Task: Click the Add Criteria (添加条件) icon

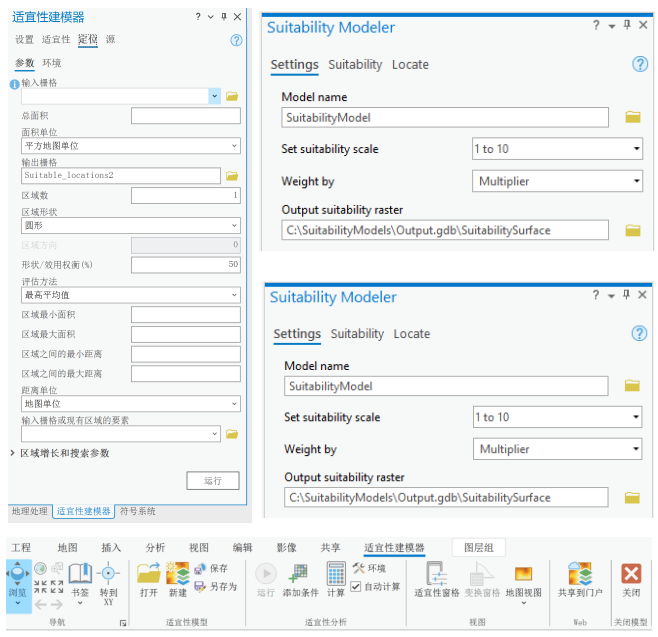Action: pyautogui.click(x=300, y=573)
